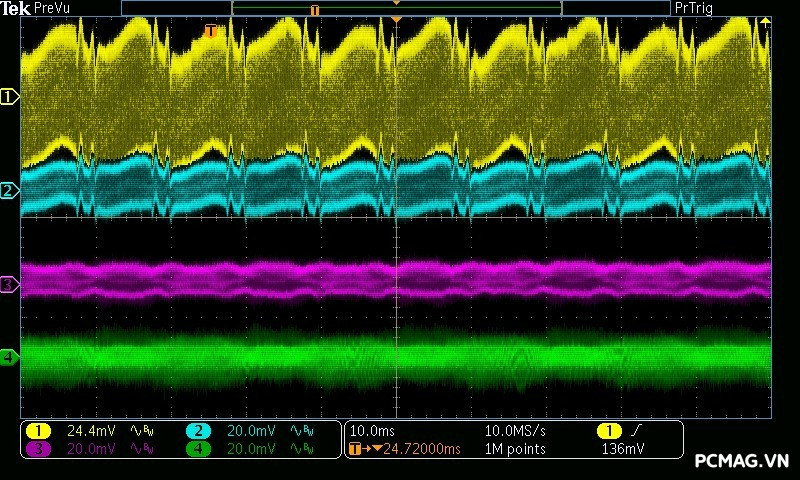
Task: Click the yellow channel 1 badge in readout
Action: coord(38,430)
